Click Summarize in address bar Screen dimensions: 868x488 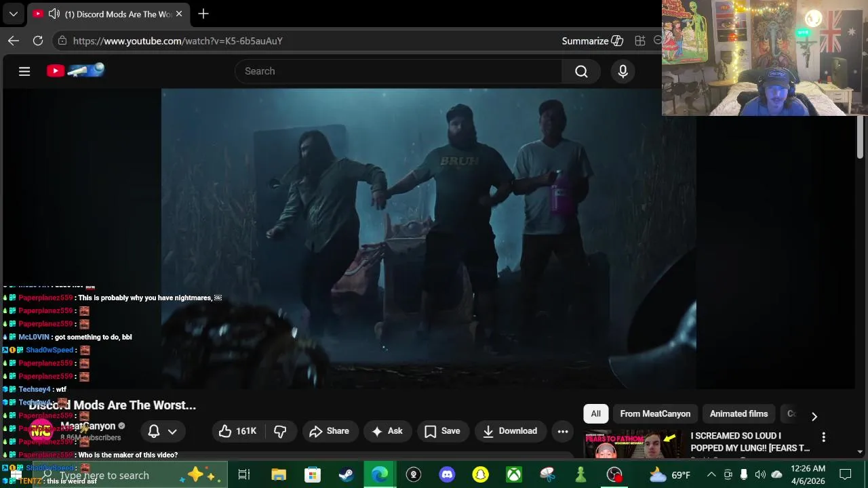592,41
